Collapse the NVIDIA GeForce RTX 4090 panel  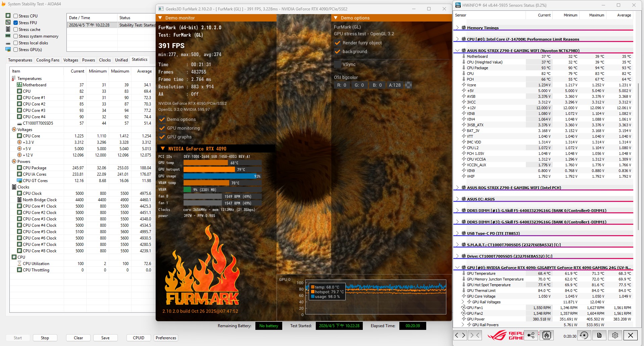pyautogui.click(x=163, y=148)
